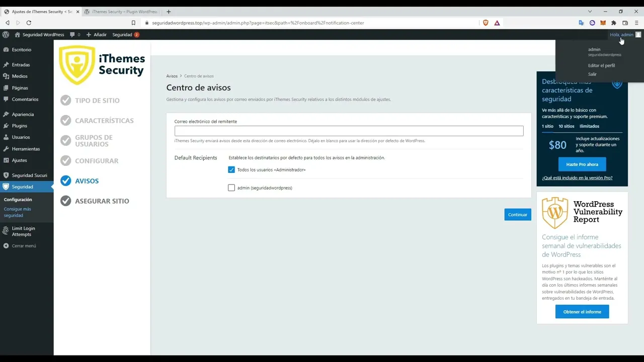
Task: Open ¿Qué está incluido en la versión Pro? link
Action: coord(577,178)
